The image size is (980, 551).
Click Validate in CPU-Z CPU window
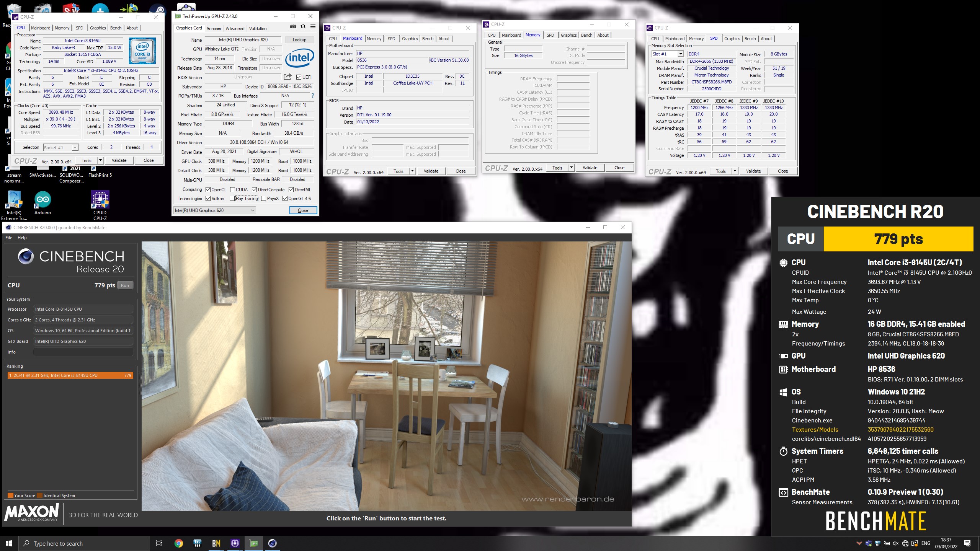[119, 160]
